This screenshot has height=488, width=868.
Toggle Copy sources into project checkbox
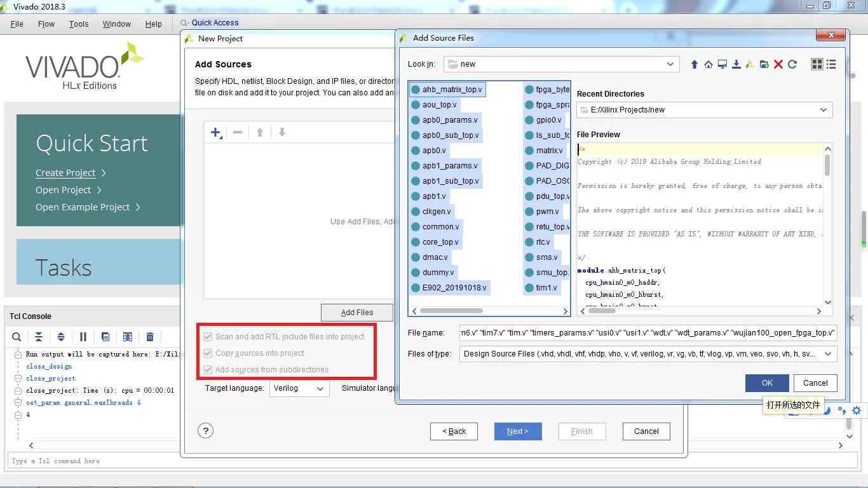click(x=208, y=353)
